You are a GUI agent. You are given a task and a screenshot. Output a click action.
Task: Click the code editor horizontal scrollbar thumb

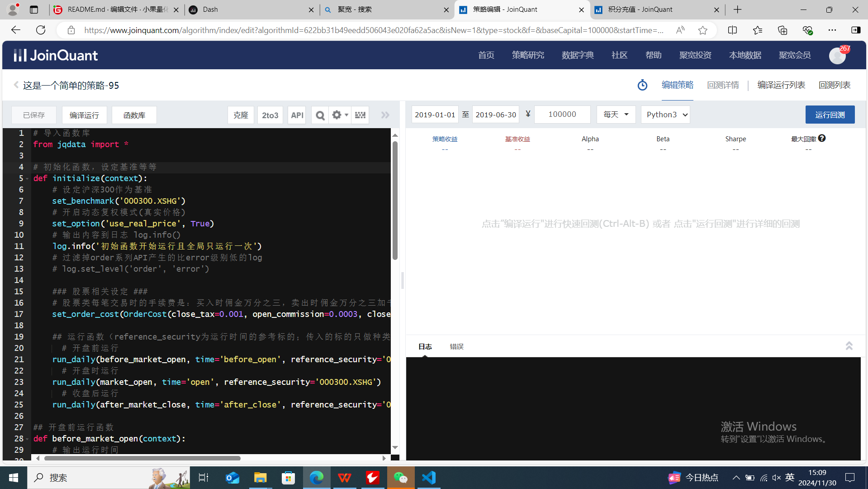(142, 458)
